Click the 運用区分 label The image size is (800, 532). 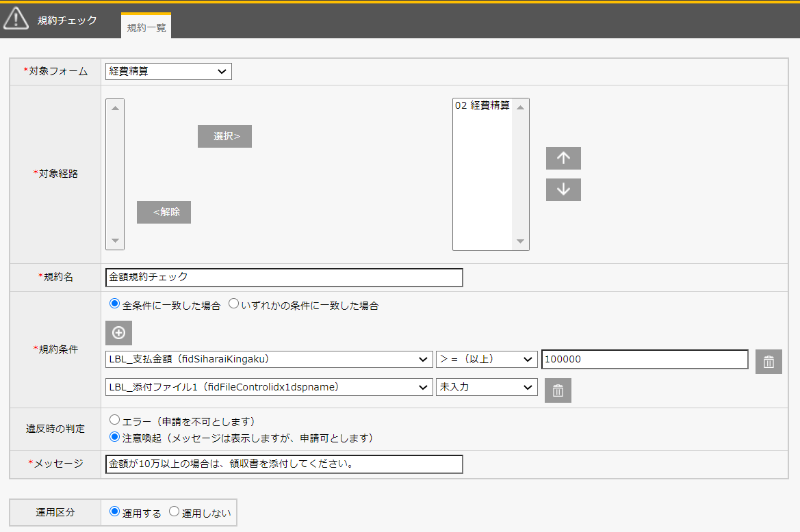(x=55, y=512)
